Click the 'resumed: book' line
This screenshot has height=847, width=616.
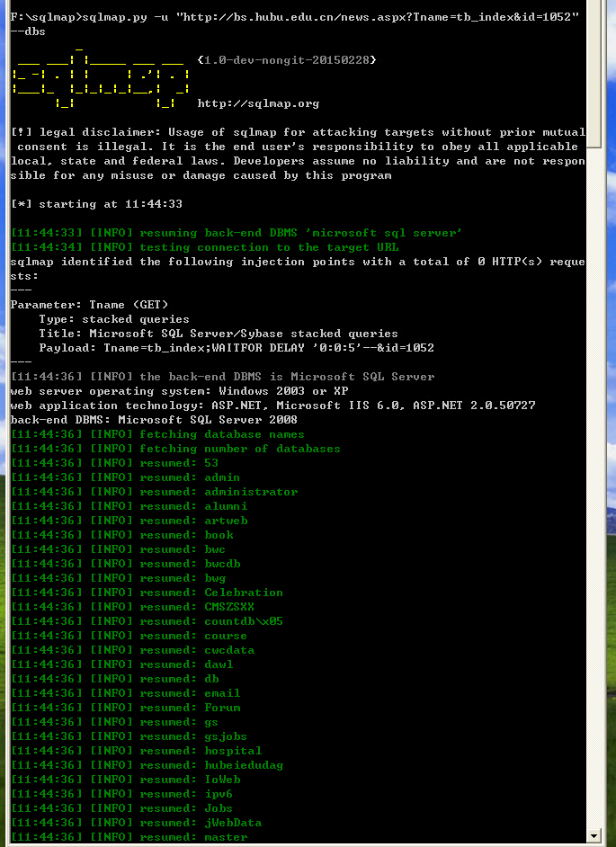click(122, 535)
